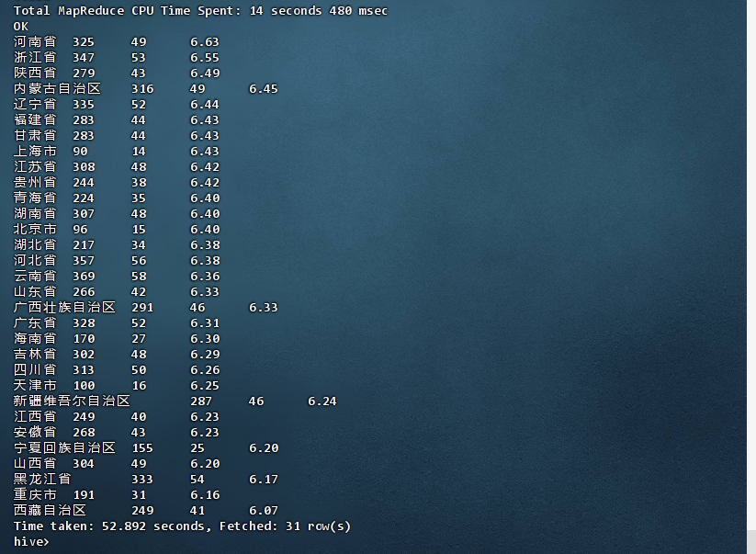756x554 pixels.
Task: Click value 58 in 云南省 row
Action: point(139,276)
